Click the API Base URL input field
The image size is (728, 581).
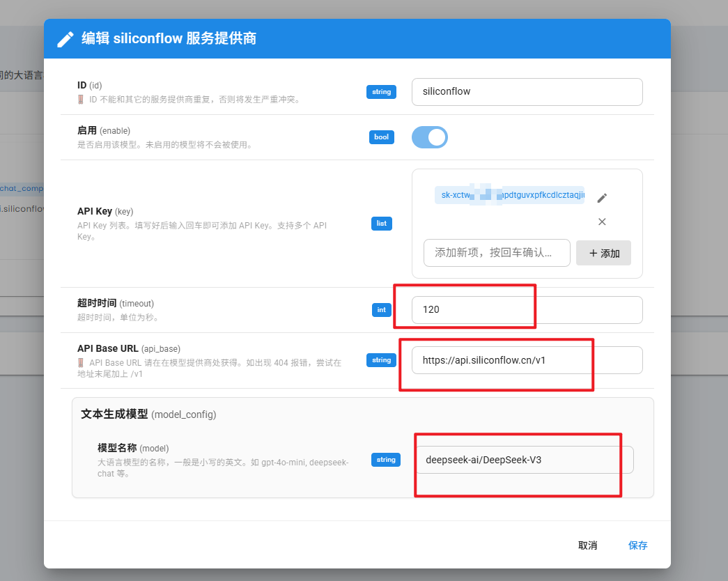[x=527, y=360]
